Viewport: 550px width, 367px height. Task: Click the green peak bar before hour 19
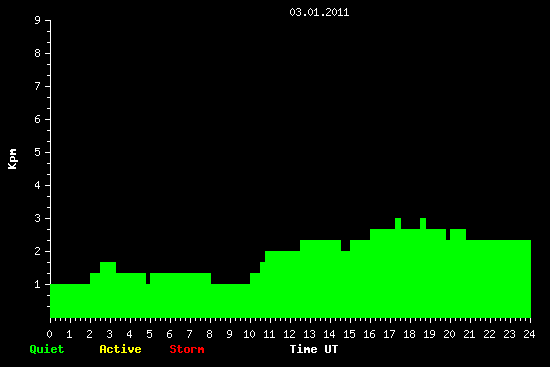423,223
